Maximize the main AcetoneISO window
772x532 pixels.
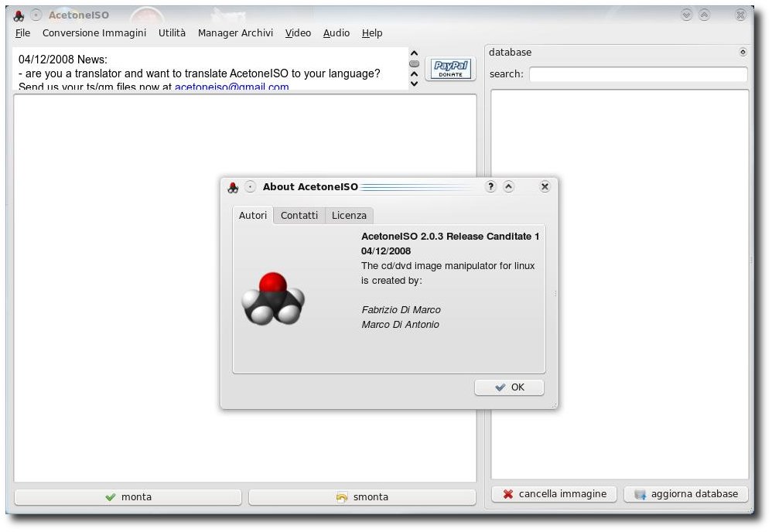pyautogui.click(x=705, y=15)
